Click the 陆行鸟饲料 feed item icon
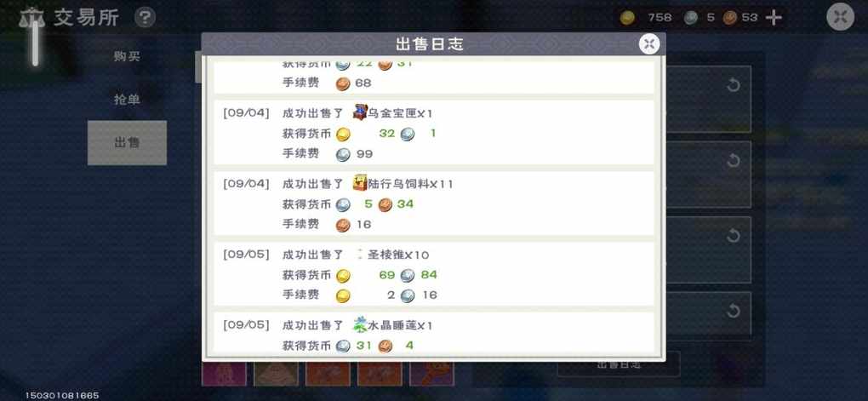The image size is (868, 401). (360, 182)
